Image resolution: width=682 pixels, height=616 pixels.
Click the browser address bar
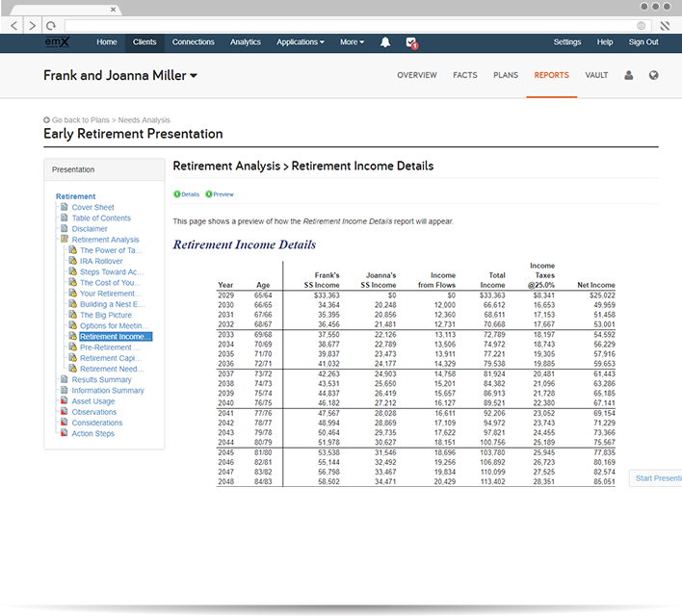357,26
